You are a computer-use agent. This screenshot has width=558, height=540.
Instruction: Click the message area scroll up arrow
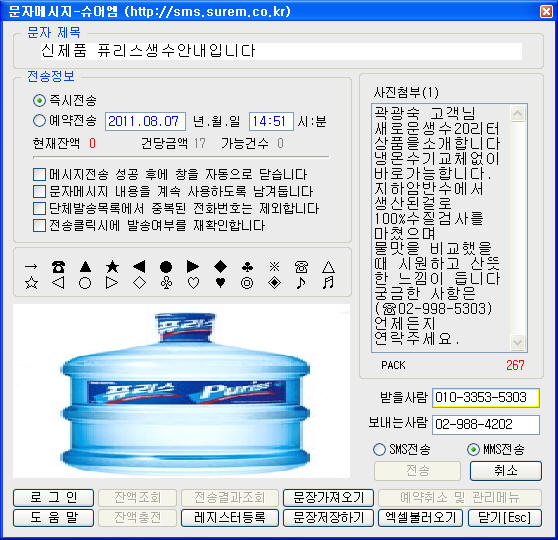click(x=517, y=114)
